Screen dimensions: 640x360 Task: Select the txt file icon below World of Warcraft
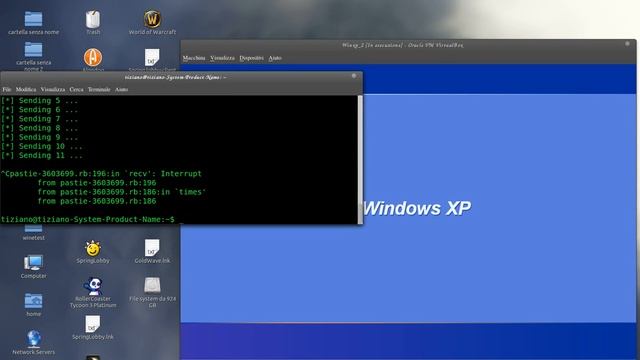[x=152, y=58]
